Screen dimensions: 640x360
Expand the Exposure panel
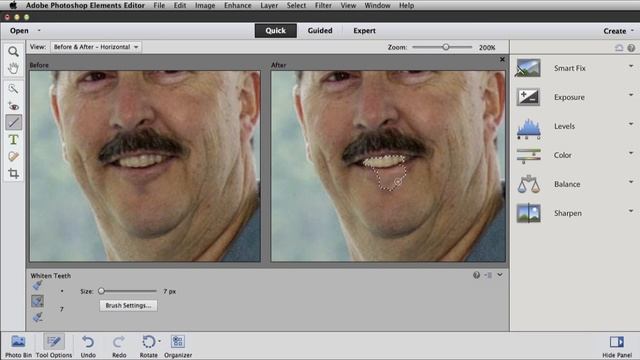click(631, 95)
